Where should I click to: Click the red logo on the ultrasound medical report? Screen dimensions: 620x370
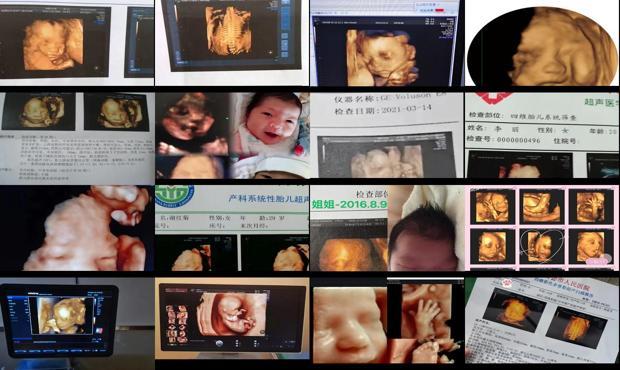[x=492, y=97]
